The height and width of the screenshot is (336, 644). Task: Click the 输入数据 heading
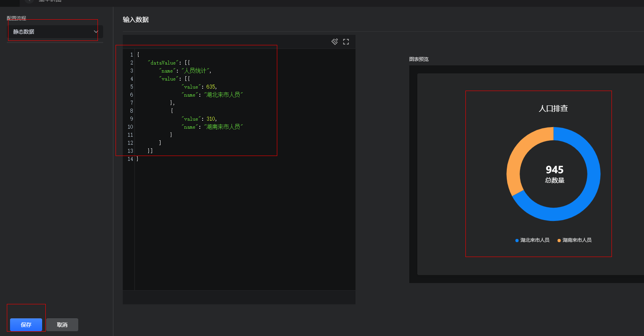coord(136,20)
